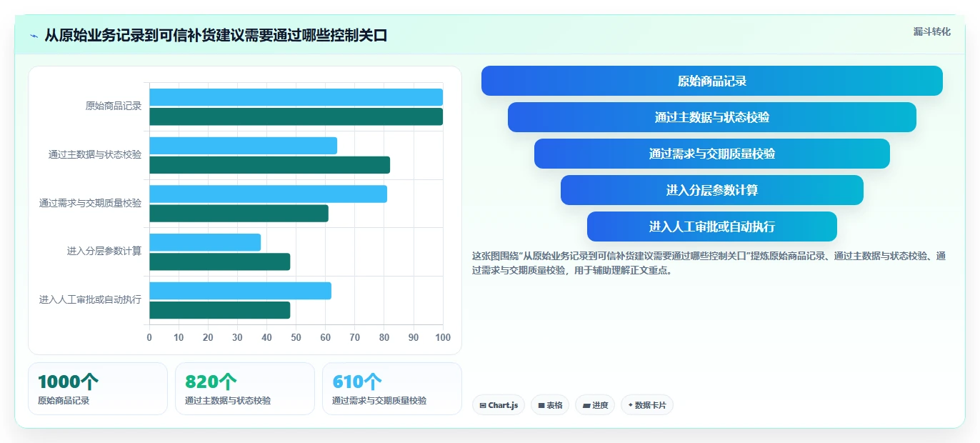The image size is (980, 443).
Task: Click the dark green bar for 通过需求与交期质量校验
Action: pyautogui.click(x=239, y=213)
